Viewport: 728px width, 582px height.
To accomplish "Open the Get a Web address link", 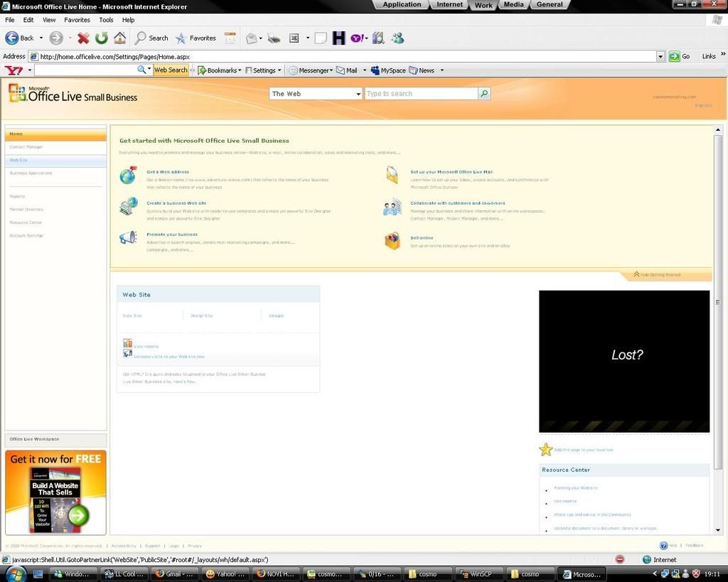I will [168, 172].
